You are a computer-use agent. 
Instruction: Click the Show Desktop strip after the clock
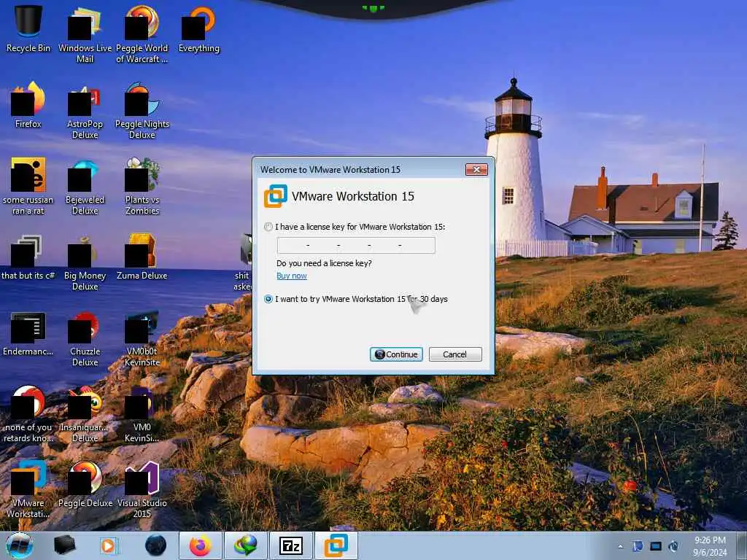coord(741,546)
